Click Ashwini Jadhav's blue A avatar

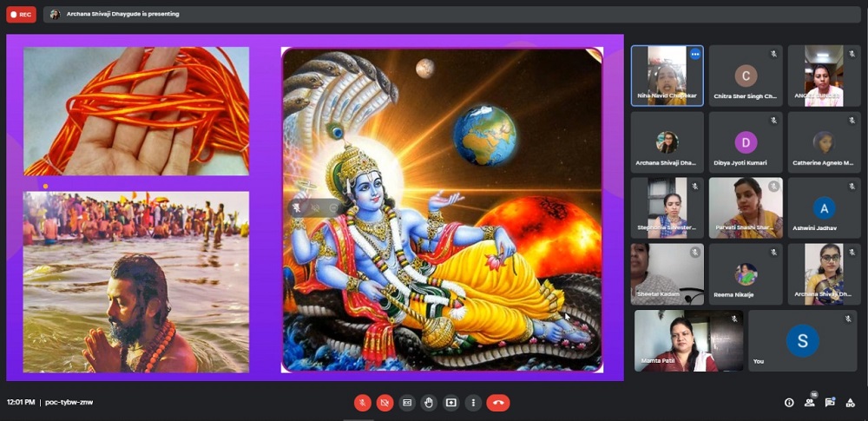pos(825,208)
